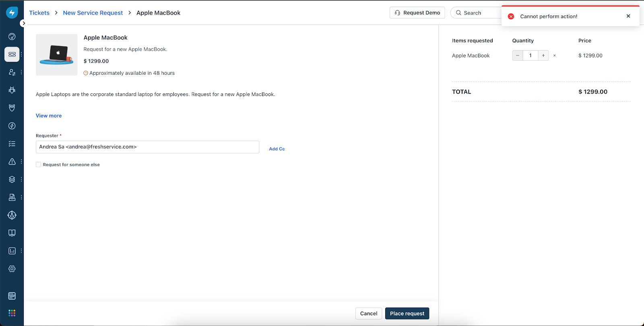Click Apple MacBook breadcrumb text
The image size is (644, 326).
tap(159, 13)
